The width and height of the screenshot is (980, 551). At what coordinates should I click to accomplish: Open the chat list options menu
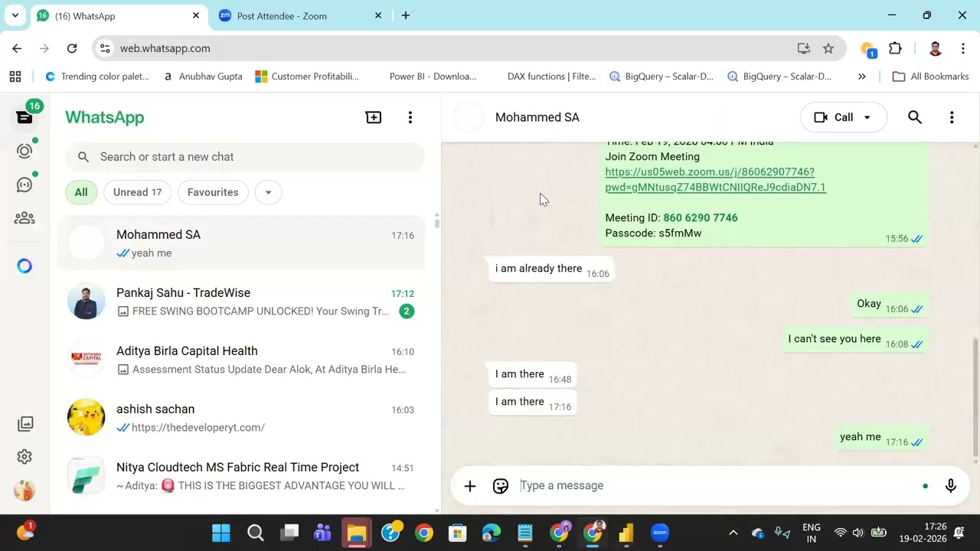410,117
